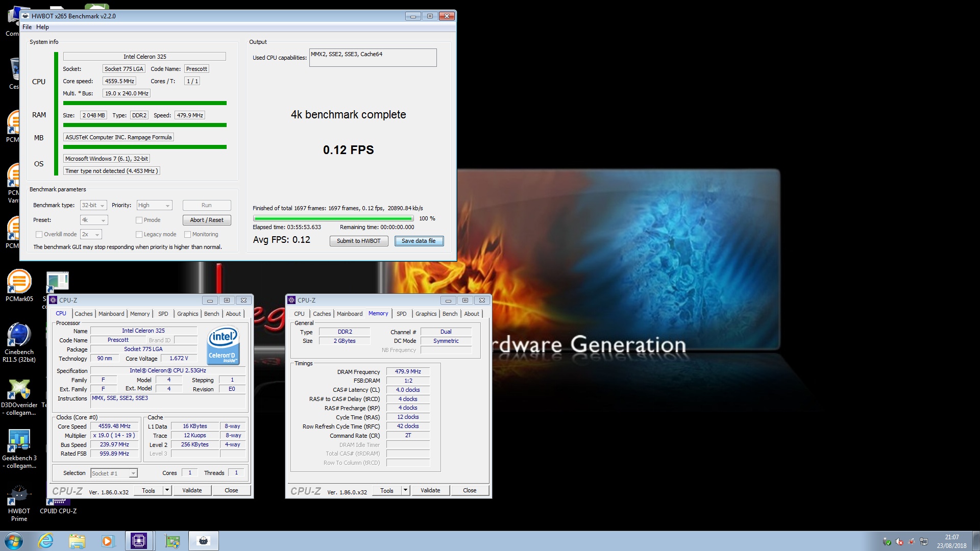Screen dimensions: 980x551
Task: Click the Intel Celeron 325 field in HWBOT System info
Action: pos(144,57)
